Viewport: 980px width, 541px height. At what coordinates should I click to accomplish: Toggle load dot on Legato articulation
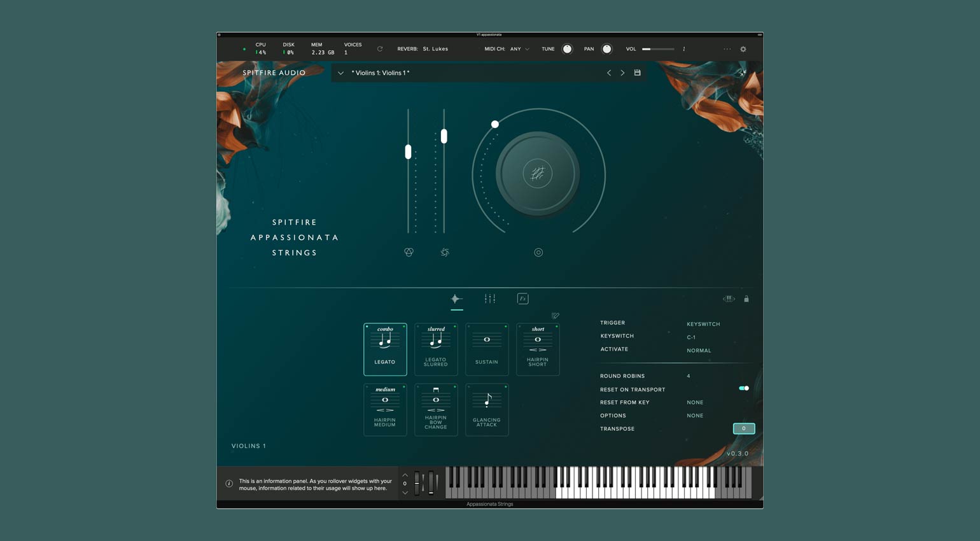(403, 327)
